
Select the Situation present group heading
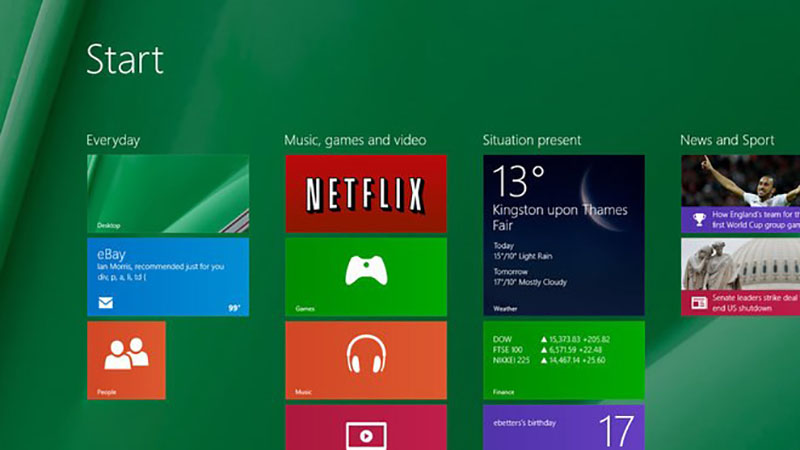(532, 140)
